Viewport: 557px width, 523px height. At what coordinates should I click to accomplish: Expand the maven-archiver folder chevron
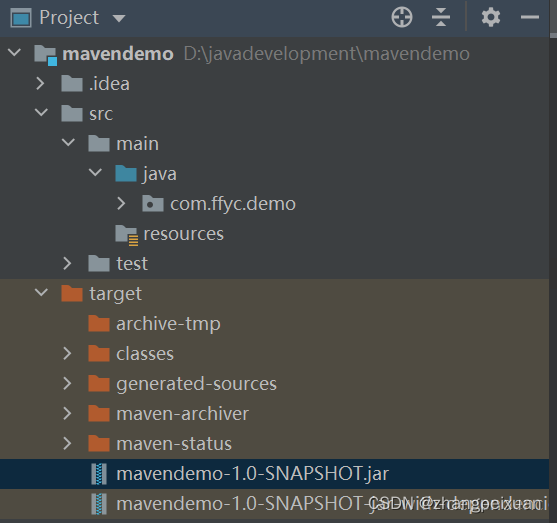pyautogui.click(x=67, y=413)
